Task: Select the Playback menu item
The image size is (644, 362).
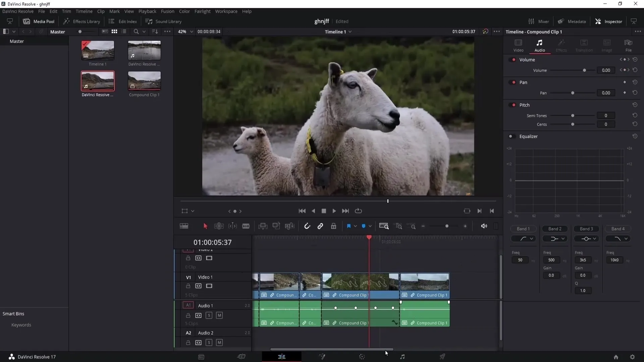Action: point(147,11)
